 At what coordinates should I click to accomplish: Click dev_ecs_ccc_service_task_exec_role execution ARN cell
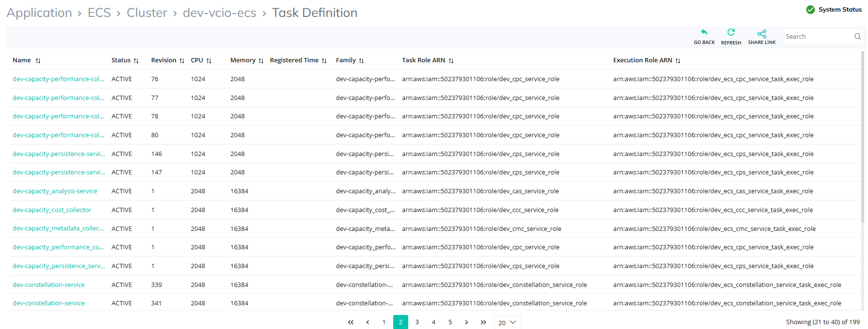point(713,210)
